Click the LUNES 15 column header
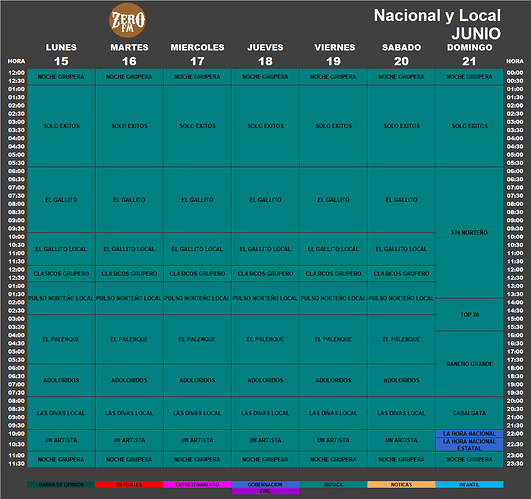Screen dimensions: 531x499 61,54
